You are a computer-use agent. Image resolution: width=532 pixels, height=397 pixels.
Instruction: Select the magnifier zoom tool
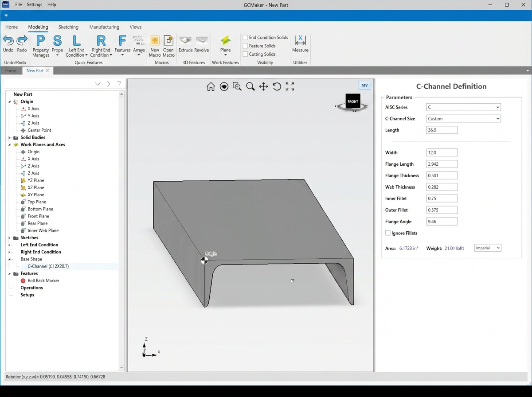tap(250, 86)
